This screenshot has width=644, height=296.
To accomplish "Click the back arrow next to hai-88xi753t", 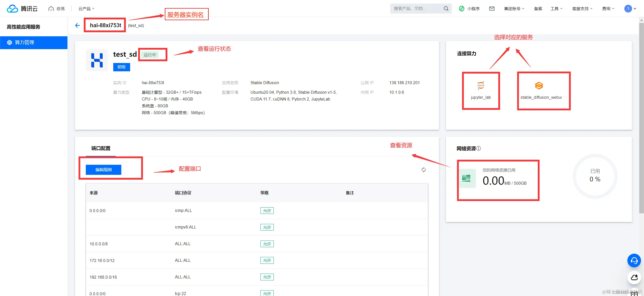I will [77, 25].
